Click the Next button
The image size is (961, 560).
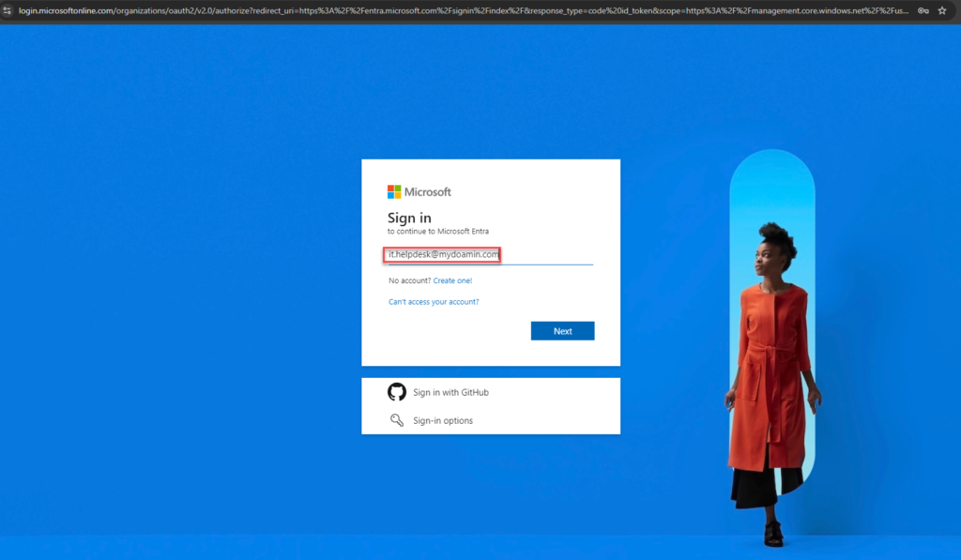563,331
